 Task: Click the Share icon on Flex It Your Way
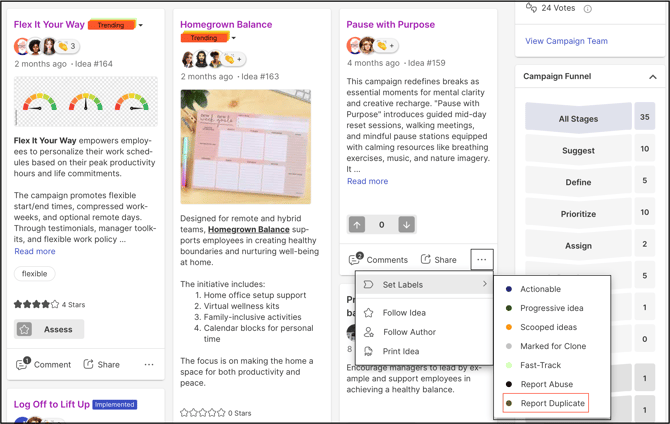89,365
